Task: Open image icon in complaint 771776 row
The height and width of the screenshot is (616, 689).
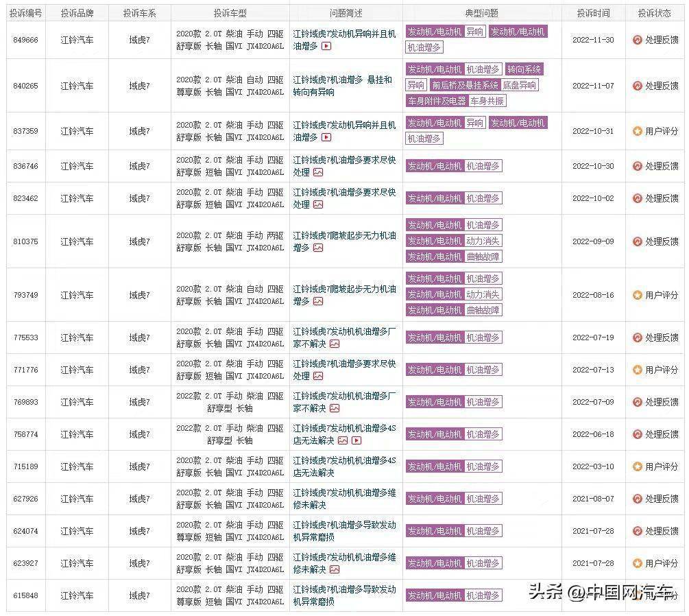Action: 318,376
